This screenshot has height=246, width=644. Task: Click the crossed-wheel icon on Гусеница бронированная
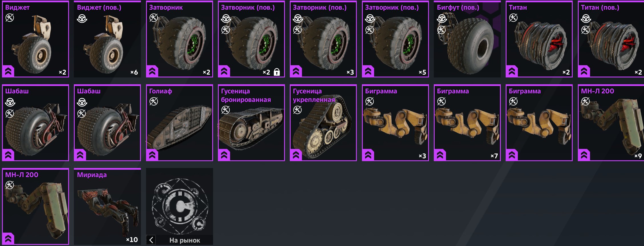tap(226, 110)
